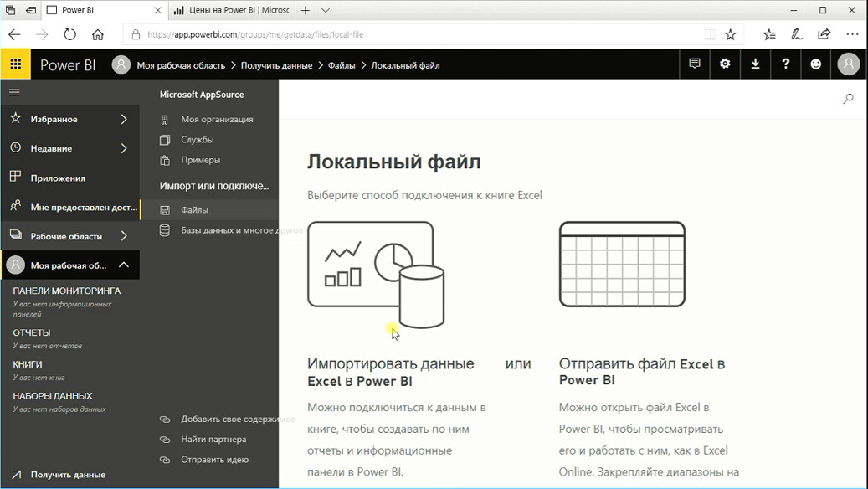The image size is (868, 489).
Task: Click the reading view icon in the address bar
Action: pos(709,34)
